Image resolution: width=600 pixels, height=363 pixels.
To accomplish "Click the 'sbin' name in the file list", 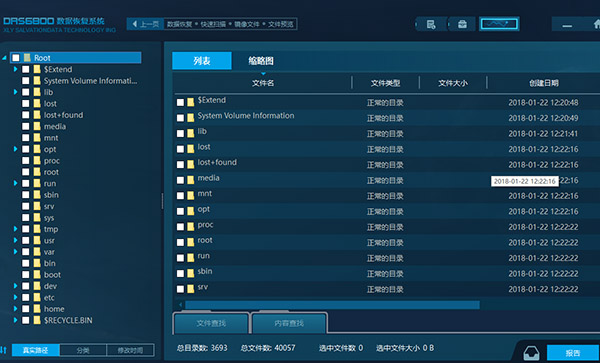I will (x=205, y=271).
